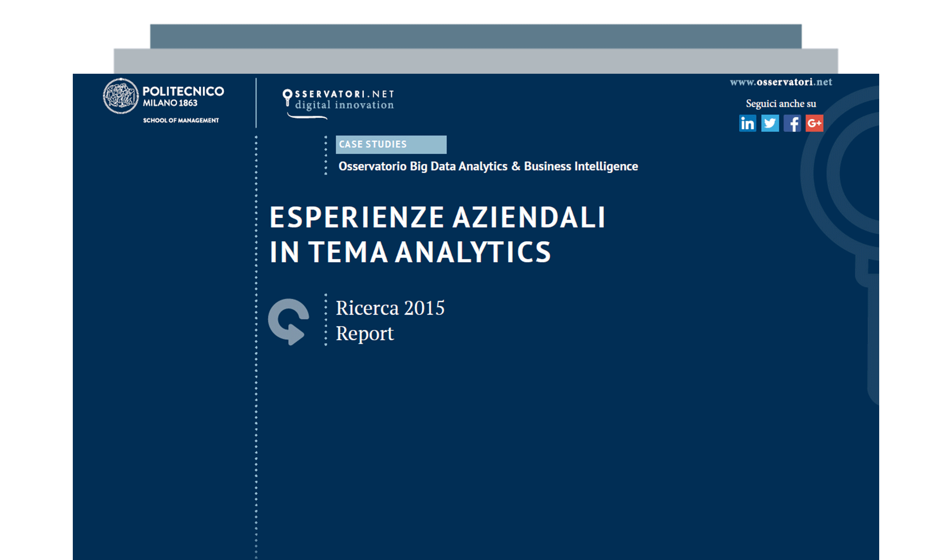Click the Seguici anche su heading

click(782, 103)
